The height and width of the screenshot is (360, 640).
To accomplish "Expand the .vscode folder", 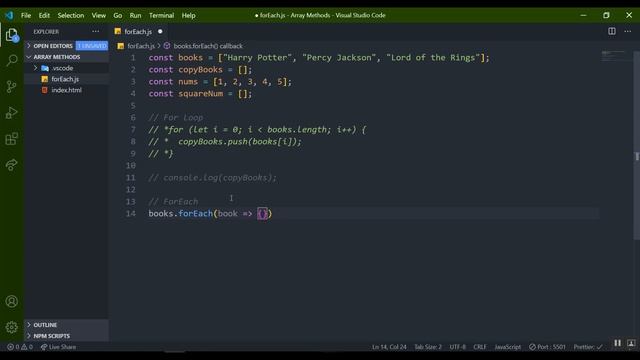I will point(67,68).
